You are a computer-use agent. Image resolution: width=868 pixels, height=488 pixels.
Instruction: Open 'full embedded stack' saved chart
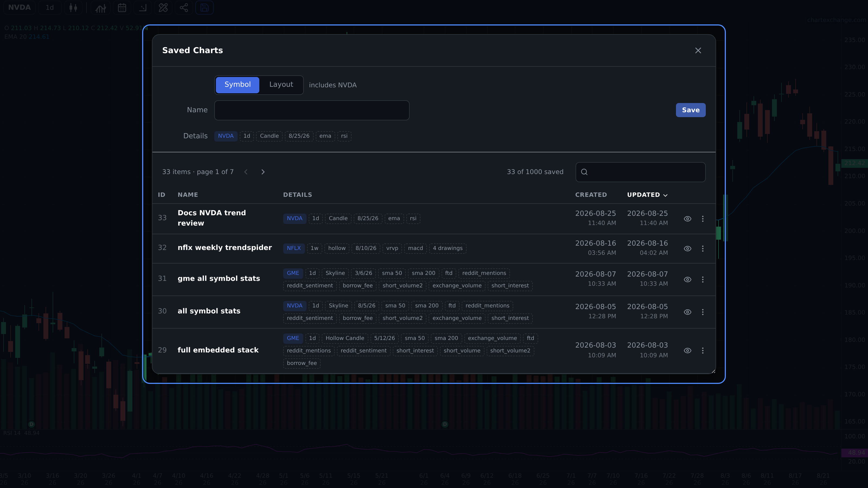point(218,350)
